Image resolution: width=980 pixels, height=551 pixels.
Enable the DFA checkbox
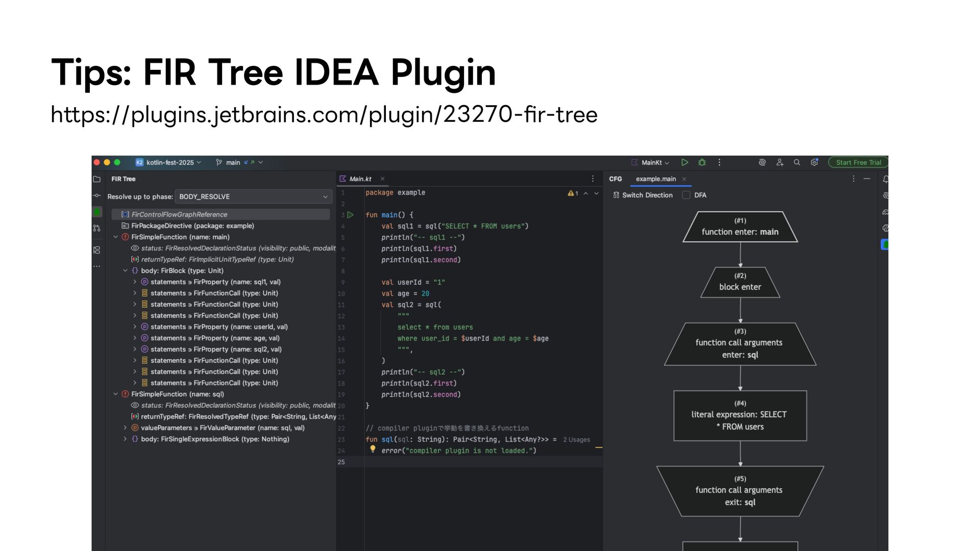[686, 195]
